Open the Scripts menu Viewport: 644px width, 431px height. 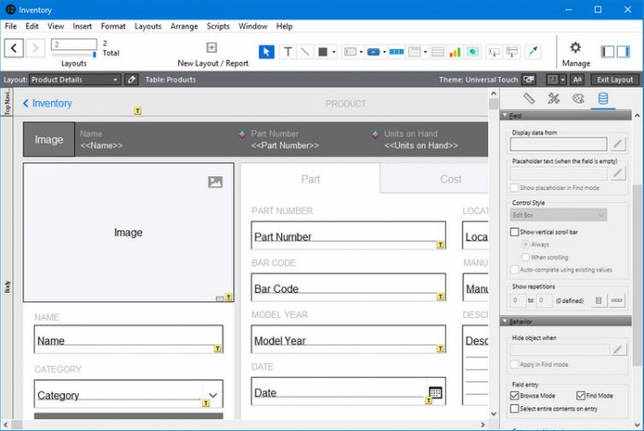218,26
